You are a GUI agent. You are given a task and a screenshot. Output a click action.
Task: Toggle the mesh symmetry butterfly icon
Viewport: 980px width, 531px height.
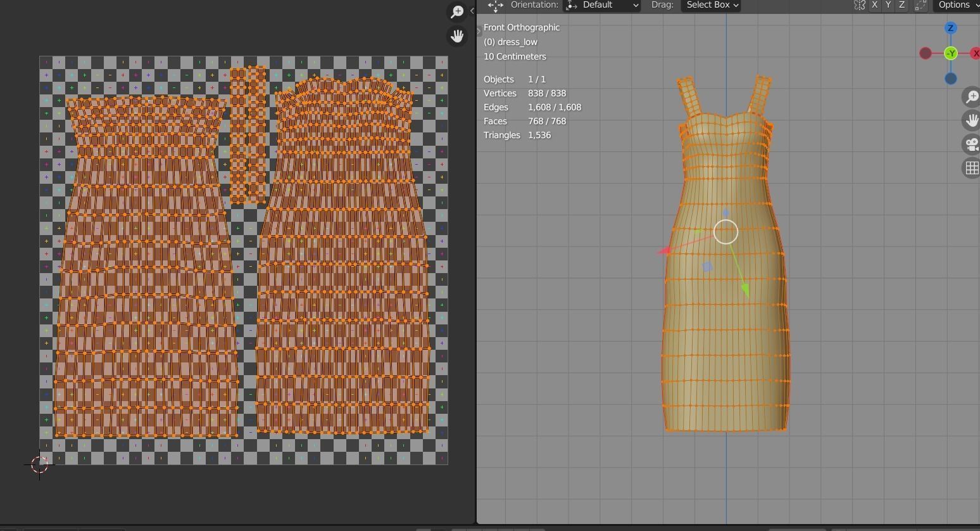pos(859,5)
